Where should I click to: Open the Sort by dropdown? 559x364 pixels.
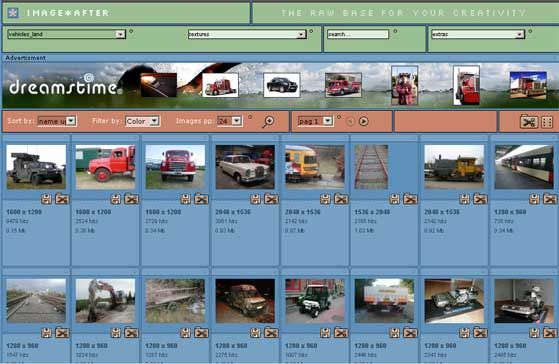click(x=57, y=121)
